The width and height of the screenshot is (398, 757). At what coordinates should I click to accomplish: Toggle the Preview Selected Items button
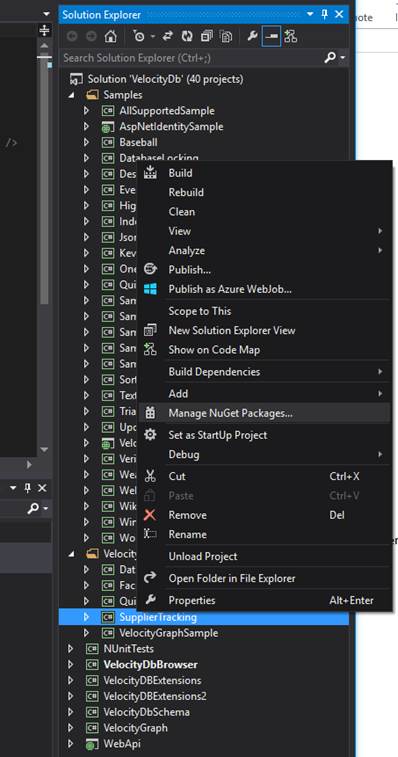click(x=271, y=36)
